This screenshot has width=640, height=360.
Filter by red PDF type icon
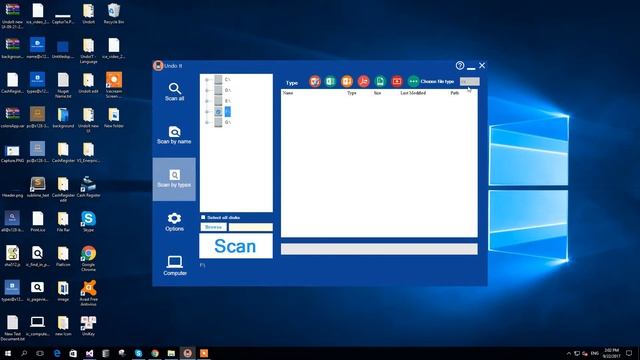pos(363,82)
